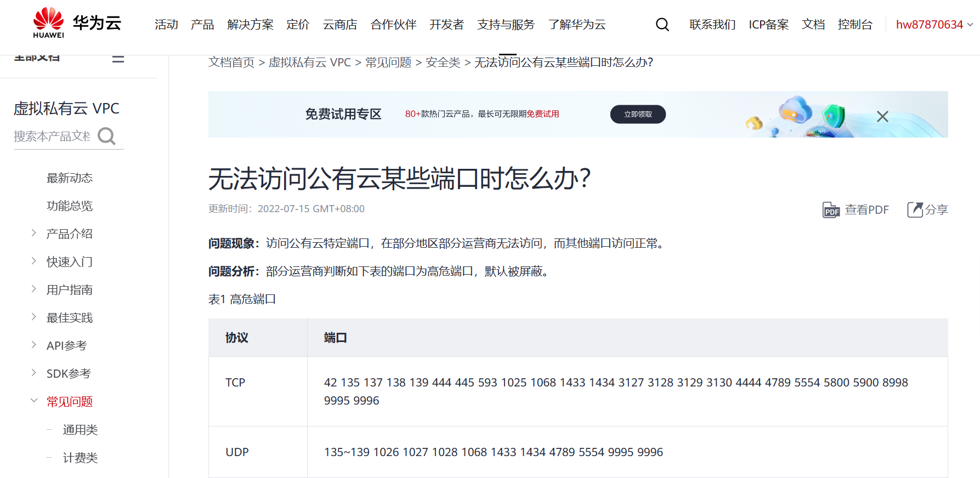Click the UDP protocol table cell
The image size is (980, 478).
[258, 452]
